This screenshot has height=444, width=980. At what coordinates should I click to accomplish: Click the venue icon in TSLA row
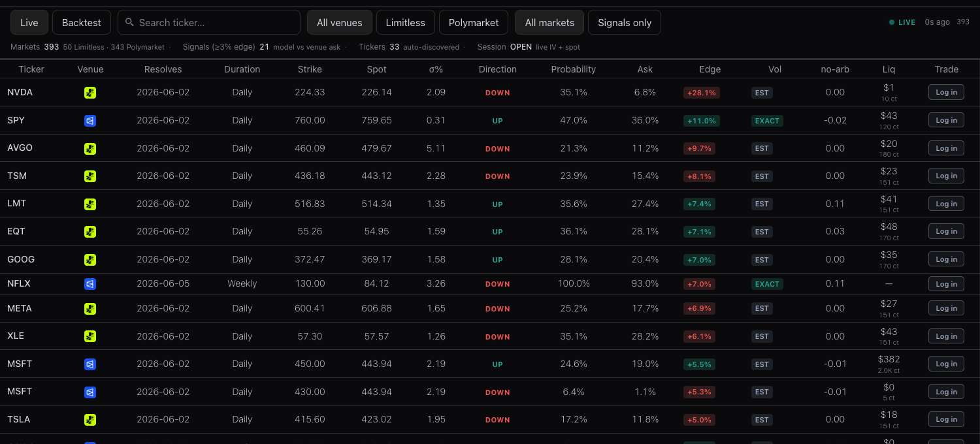click(x=90, y=420)
